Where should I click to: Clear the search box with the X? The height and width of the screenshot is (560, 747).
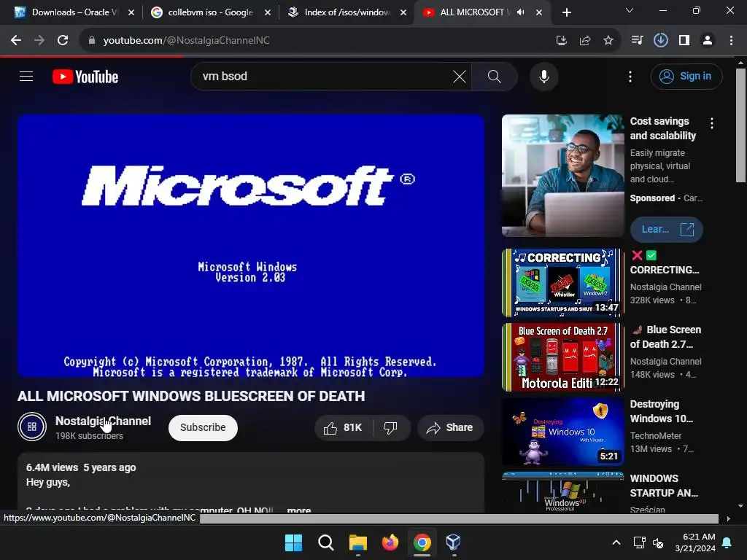(x=460, y=76)
